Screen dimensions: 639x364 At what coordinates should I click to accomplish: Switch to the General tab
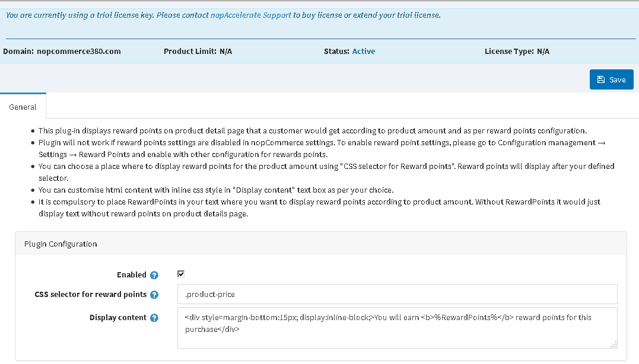coord(23,107)
